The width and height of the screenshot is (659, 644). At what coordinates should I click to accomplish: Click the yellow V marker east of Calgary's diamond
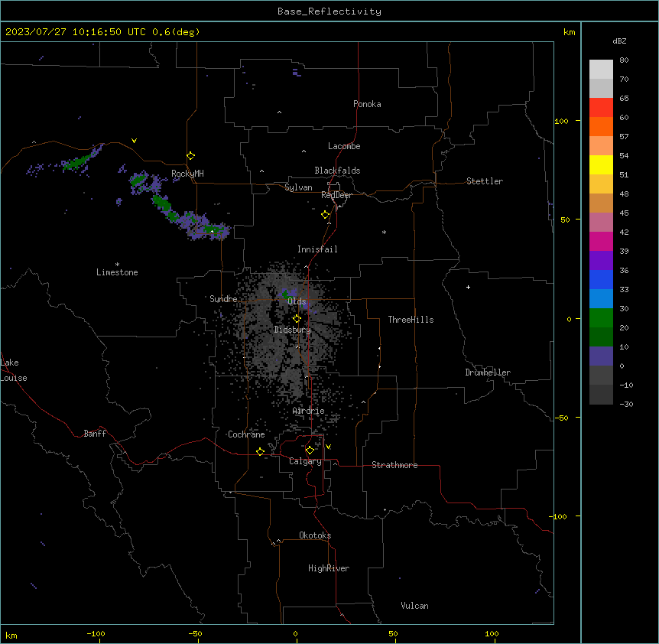pos(328,447)
